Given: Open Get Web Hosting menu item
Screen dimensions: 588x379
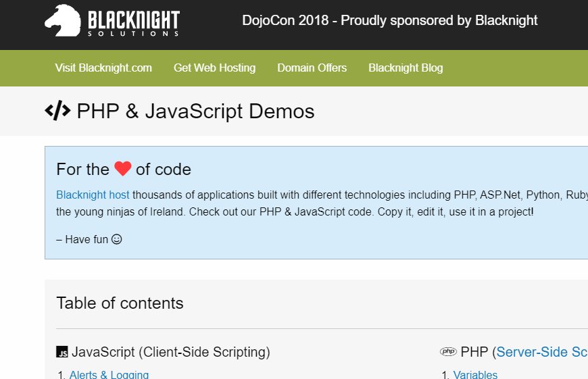Looking at the screenshot, I should coord(214,68).
